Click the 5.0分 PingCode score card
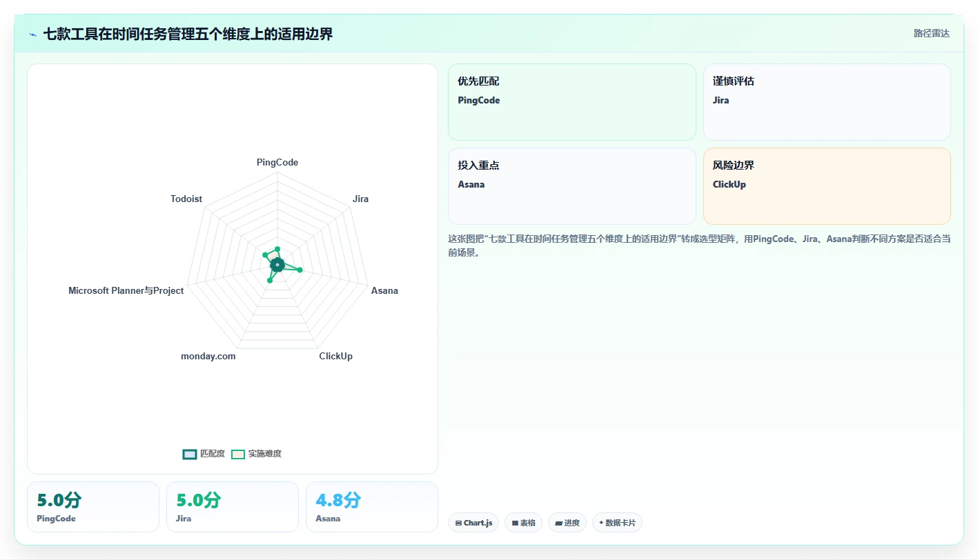The height and width of the screenshot is (560, 978). pyautogui.click(x=93, y=507)
